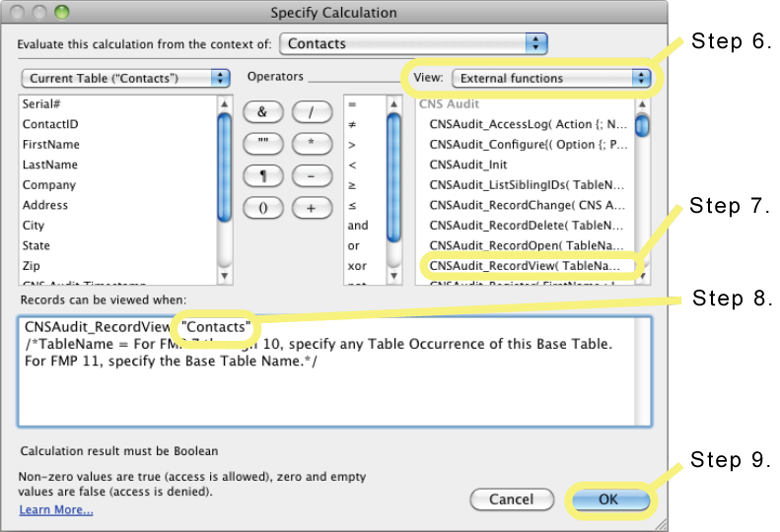Click the scroll thumb of the functions list
This screenshot has width=780, height=532.
(x=642, y=125)
